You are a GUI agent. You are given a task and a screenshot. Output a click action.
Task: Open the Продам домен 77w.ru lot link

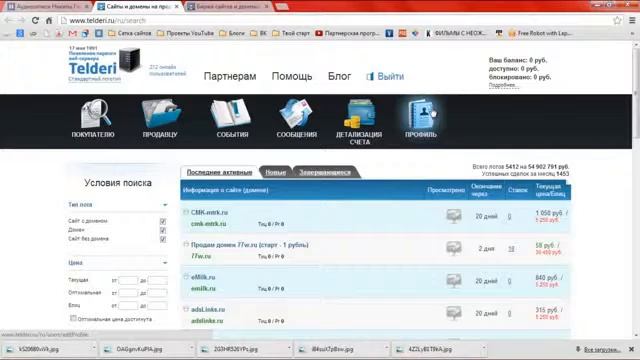pyautogui.click(x=250, y=245)
